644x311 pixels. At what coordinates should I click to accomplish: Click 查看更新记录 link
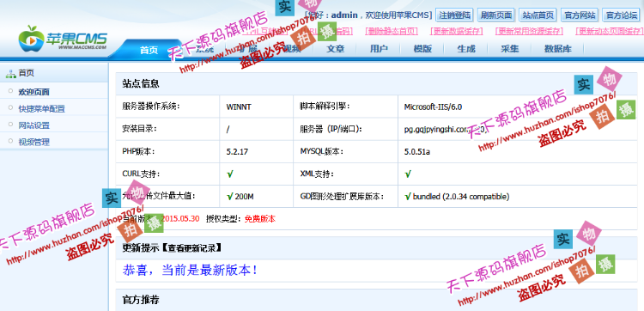(193, 247)
